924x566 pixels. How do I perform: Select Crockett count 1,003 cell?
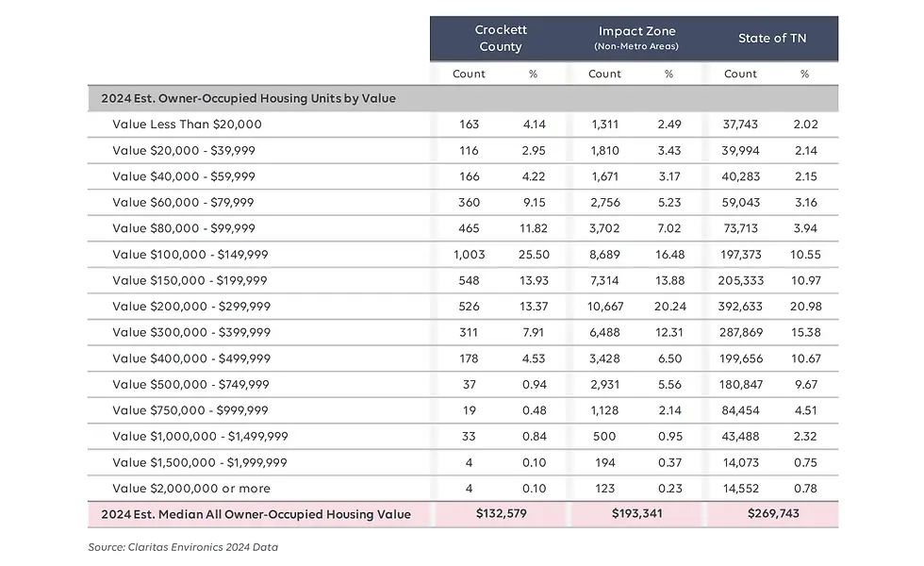tap(470, 255)
